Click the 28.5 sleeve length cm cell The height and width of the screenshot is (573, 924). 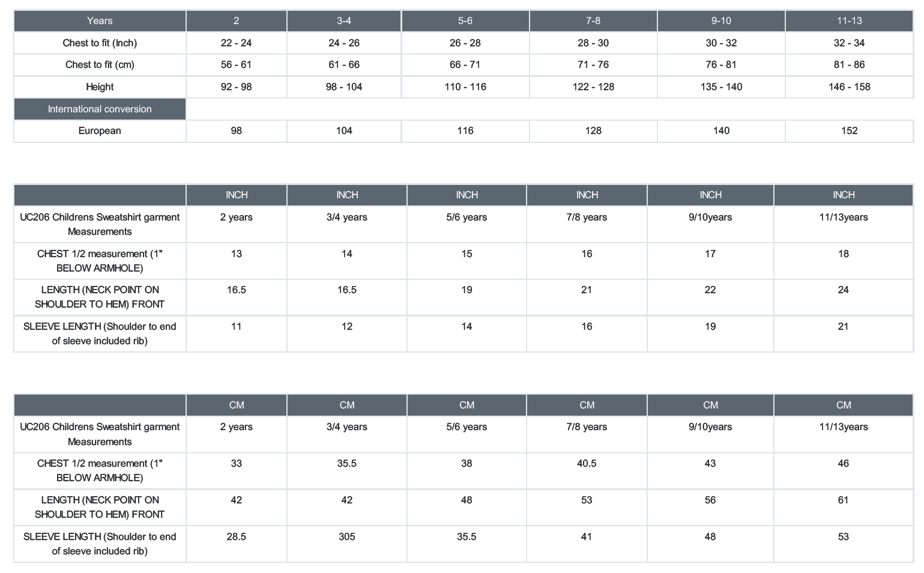(x=237, y=544)
